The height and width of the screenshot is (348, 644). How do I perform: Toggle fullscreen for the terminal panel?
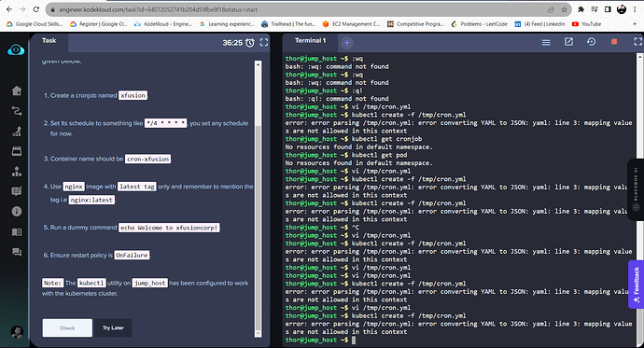637,42
